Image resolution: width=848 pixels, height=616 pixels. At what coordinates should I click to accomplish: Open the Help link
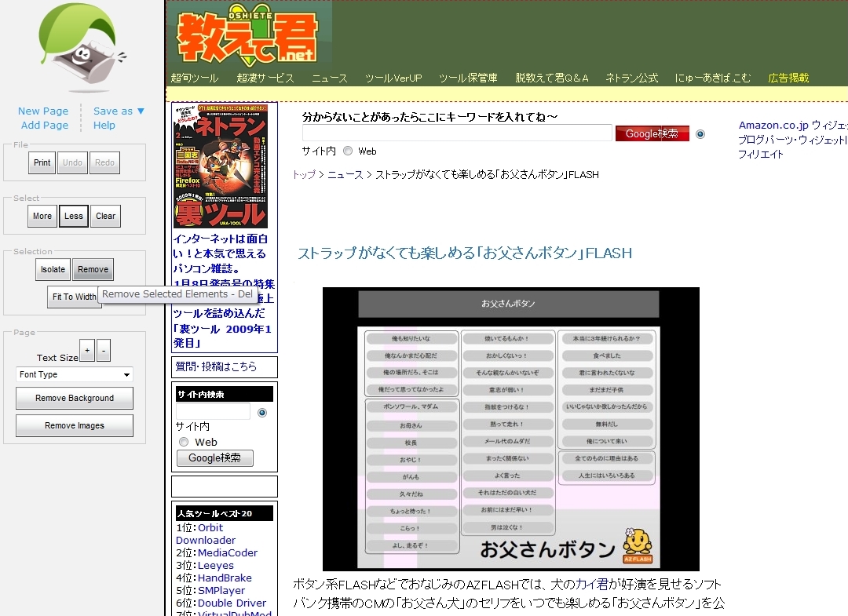click(x=104, y=125)
